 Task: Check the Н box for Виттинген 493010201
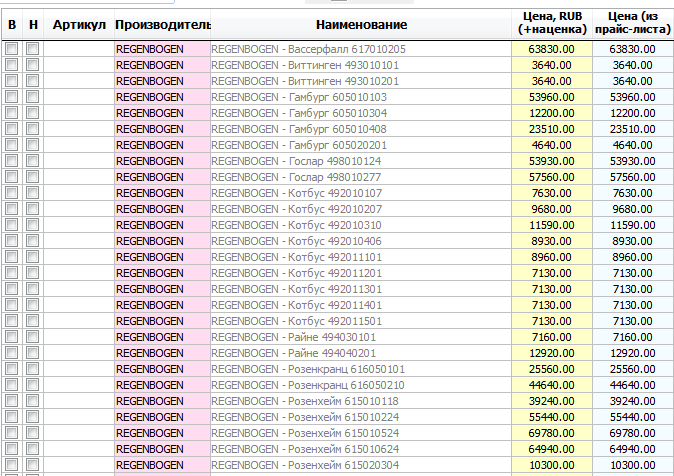tap(32, 80)
